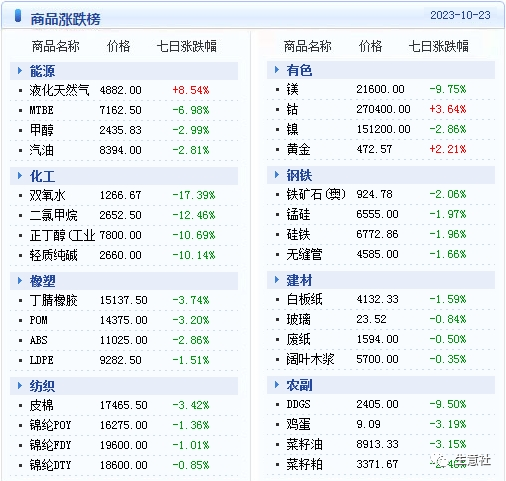
Task: Click the 9.09 price of 鸡蛋
Action: click(368, 424)
